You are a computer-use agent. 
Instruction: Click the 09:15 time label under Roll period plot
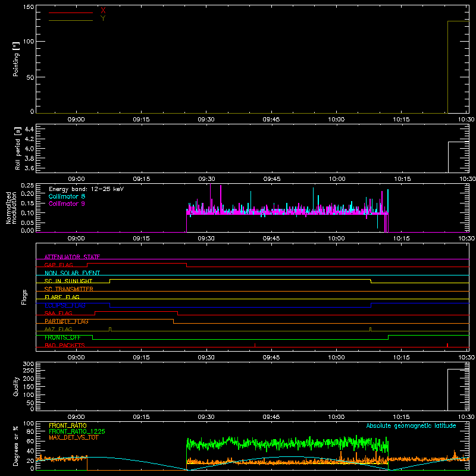coord(142,179)
